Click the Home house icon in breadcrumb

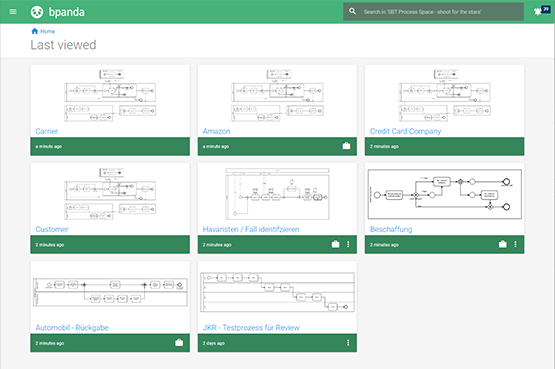(x=35, y=31)
